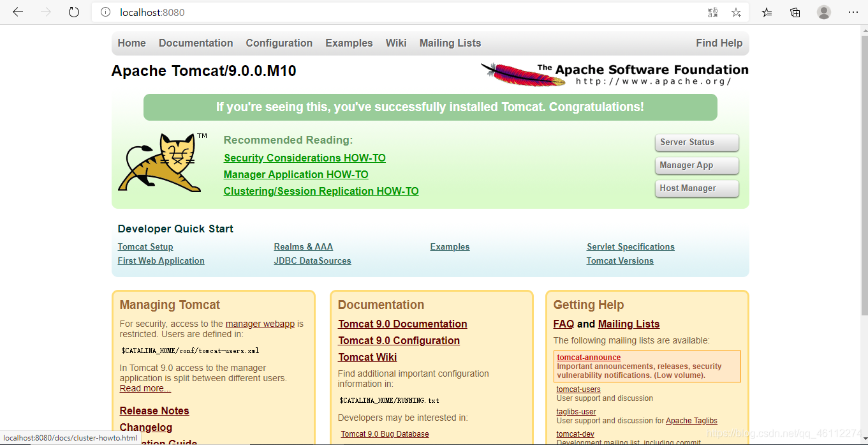The image size is (868, 445).
Task: Open the Release Notes link
Action: point(154,411)
